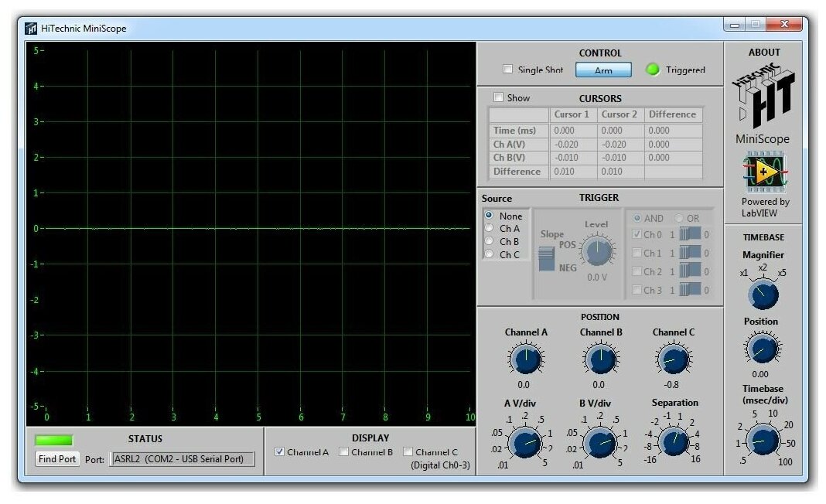The width and height of the screenshot is (826, 504).
Task: Click the Cursor 1 Time (ms) cell
Action: (573, 130)
